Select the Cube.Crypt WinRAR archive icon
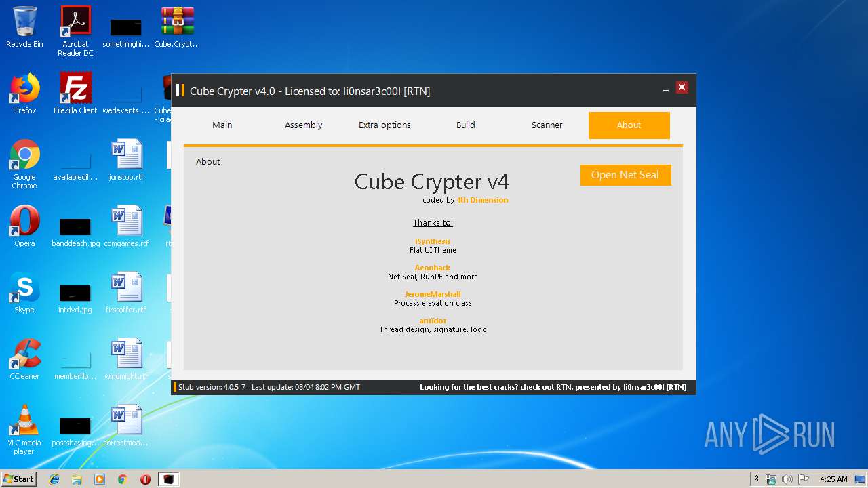Viewport: 868px width, 488px height. (x=177, y=27)
